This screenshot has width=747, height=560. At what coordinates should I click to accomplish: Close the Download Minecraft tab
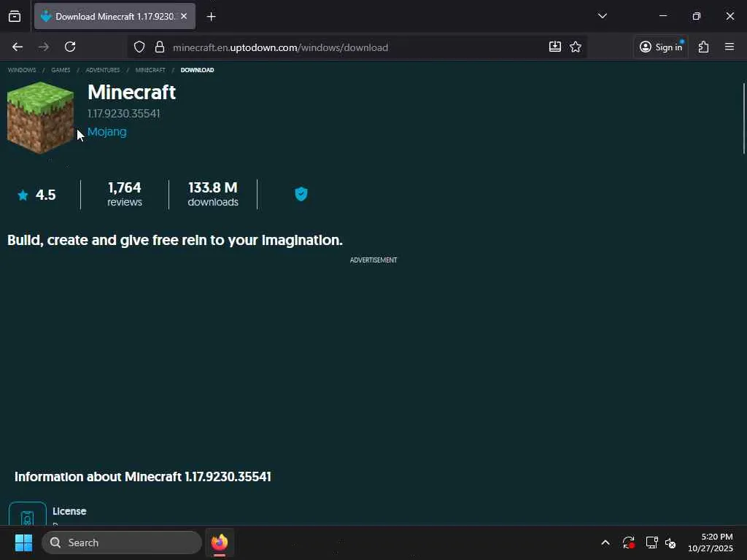184,16
